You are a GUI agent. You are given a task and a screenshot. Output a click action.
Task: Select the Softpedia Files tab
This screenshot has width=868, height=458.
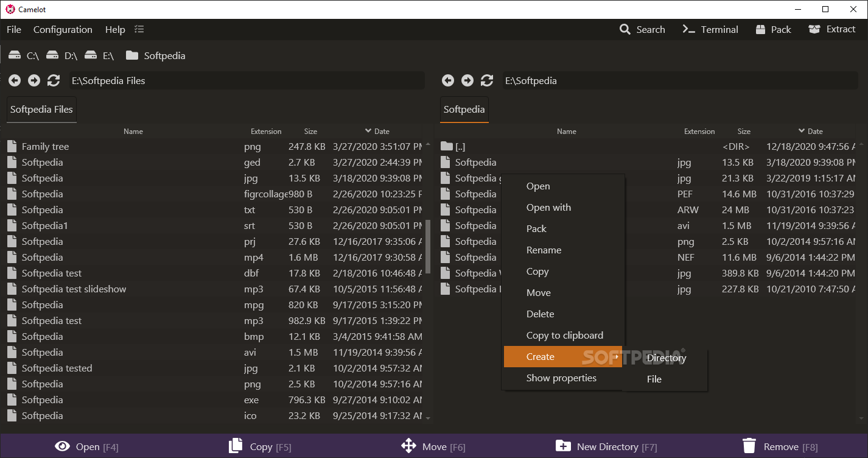coord(41,110)
